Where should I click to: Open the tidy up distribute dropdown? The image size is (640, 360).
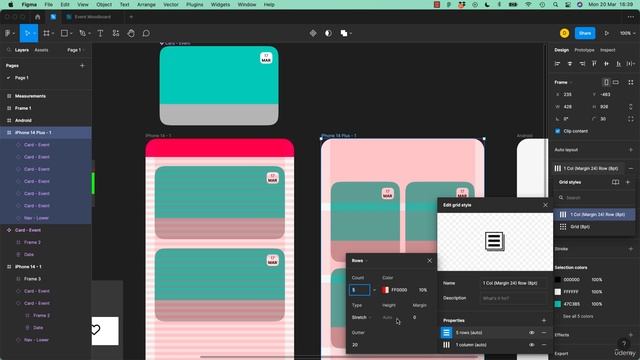pos(631,64)
